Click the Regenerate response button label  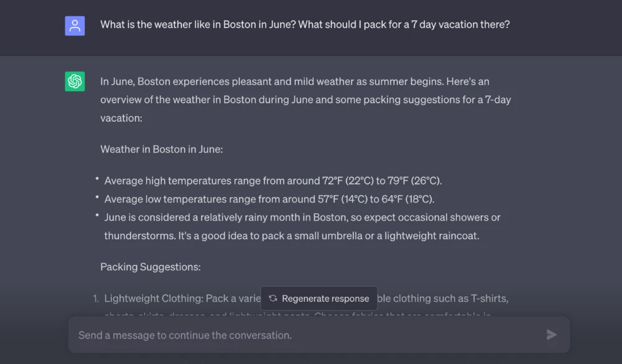[x=325, y=298]
